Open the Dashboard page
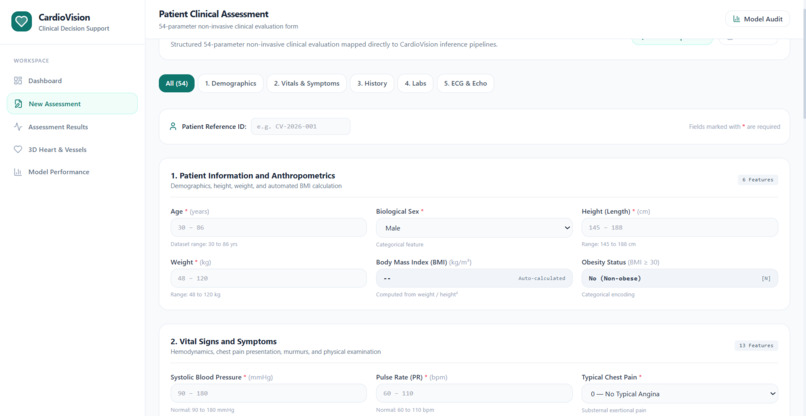Viewport: 806px width, 416px height. click(x=72, y=81)
